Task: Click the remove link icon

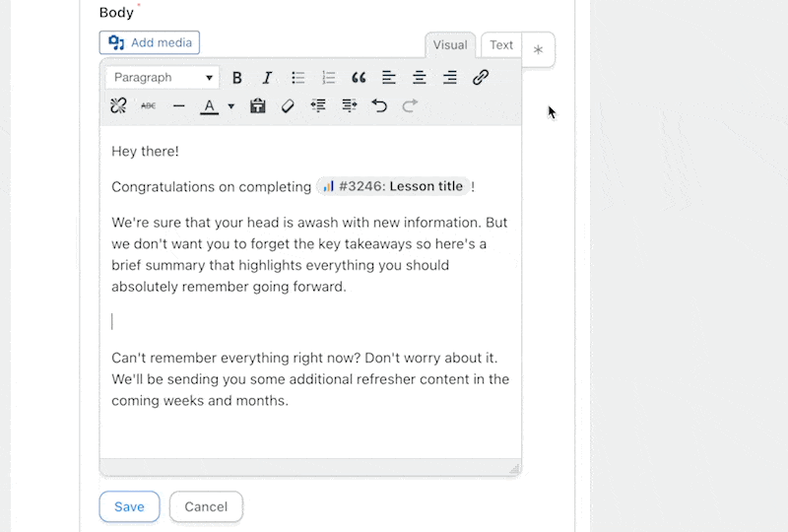Action: [x=118, y=105]
